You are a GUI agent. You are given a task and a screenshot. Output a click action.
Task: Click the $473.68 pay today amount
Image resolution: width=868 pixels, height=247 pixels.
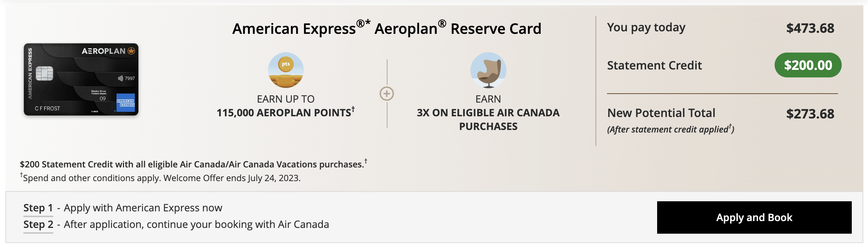pyautogui.click(x=810, y=28)
